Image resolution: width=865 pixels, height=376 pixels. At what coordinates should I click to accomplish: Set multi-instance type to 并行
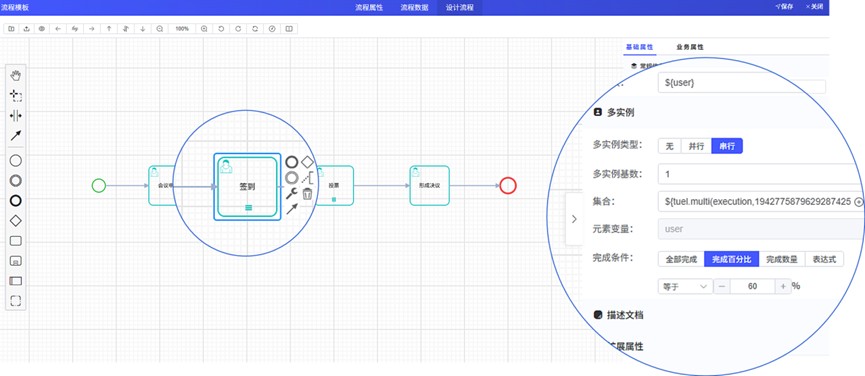pyautogui.click(x=696, y=146)
